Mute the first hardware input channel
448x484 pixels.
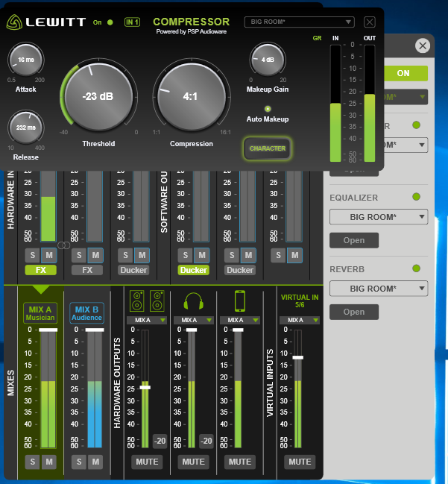[x=49, y=255]
